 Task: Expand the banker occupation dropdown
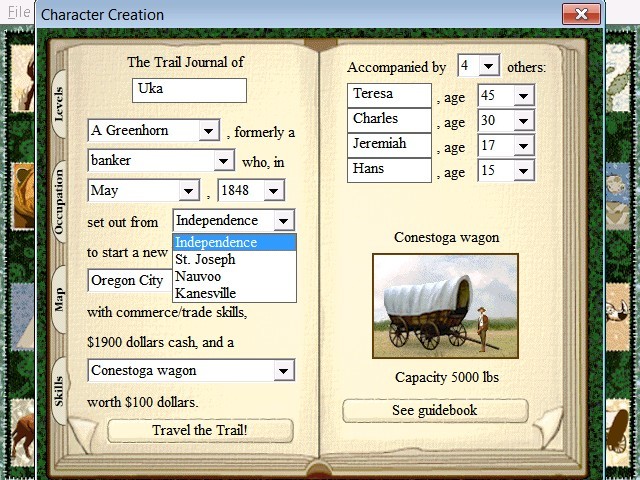224,160
